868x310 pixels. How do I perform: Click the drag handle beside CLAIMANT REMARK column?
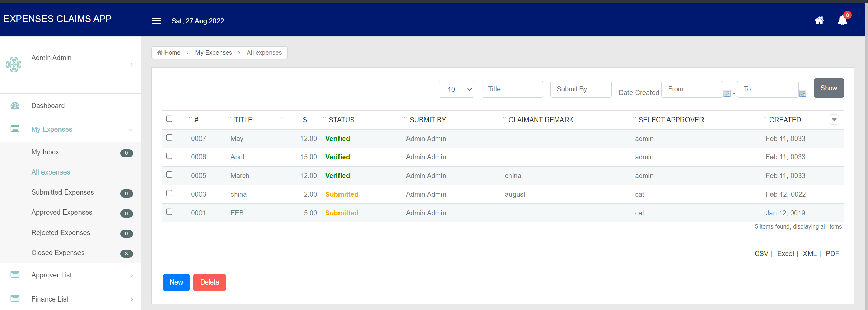click(x=504, y=120)
